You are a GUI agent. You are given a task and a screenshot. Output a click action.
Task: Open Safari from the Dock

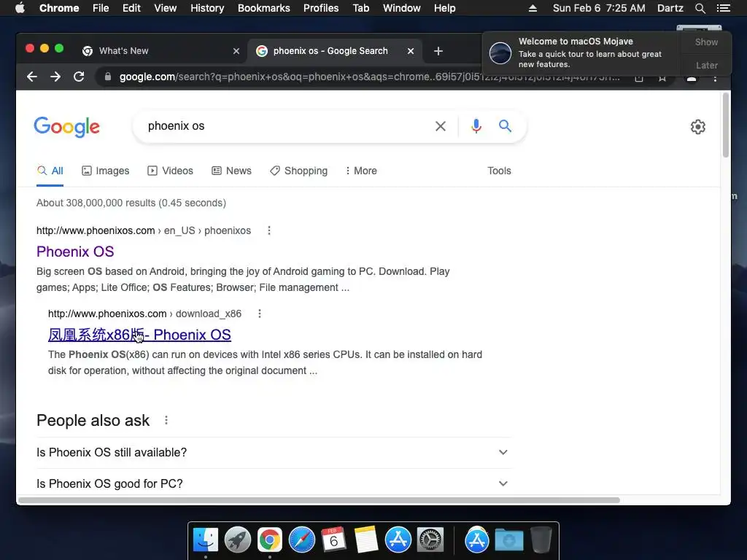302,540
